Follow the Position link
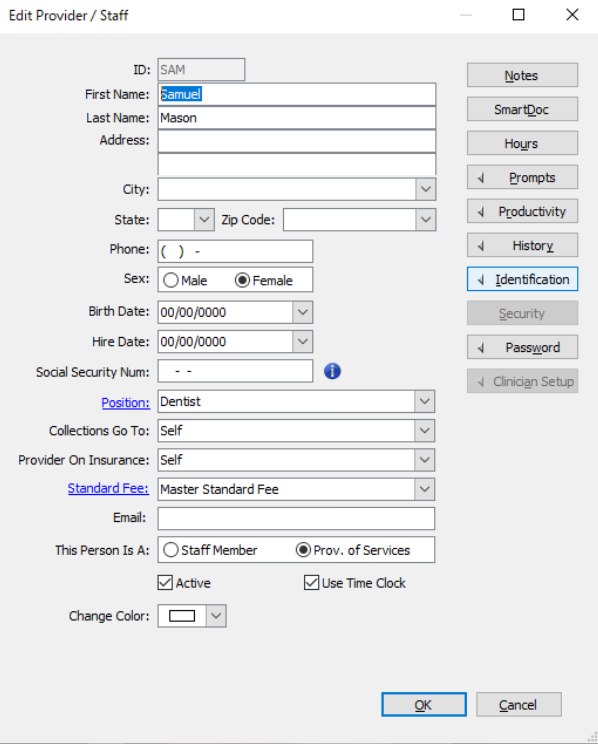The height and width of the screenshot is (744, 598). click(125, 402)
